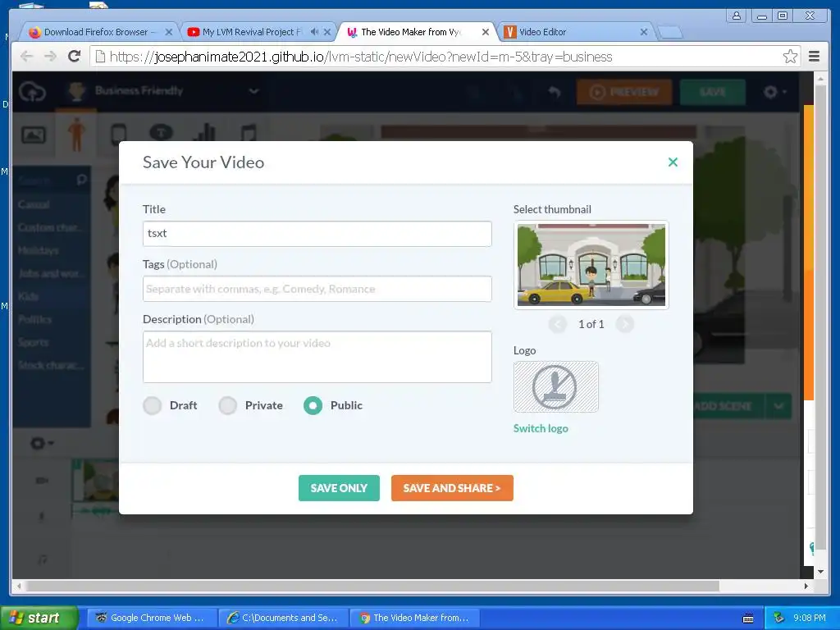Select the music note tray icon
Image resolution: width=840 pixels, height=630 pixels.
point(248,134)
